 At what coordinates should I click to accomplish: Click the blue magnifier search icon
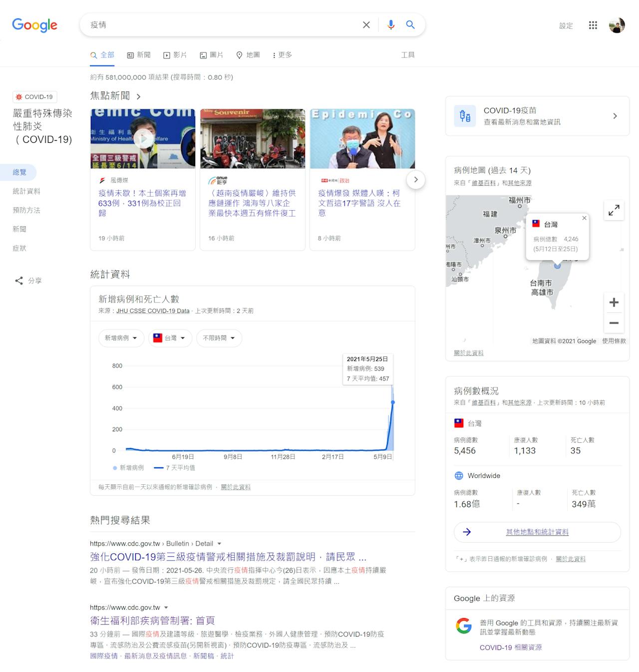pos(410,24)
